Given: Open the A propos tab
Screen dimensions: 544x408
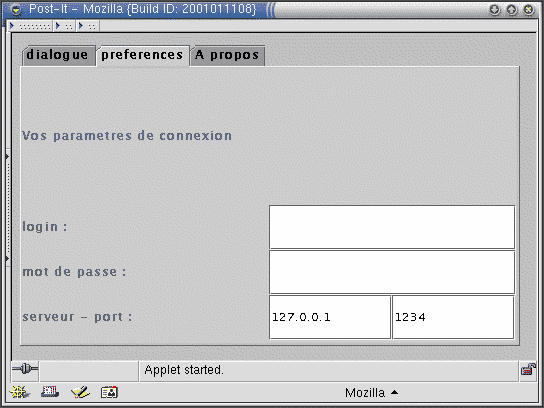Looking at the screenshot, I should [x=228, y=55].
